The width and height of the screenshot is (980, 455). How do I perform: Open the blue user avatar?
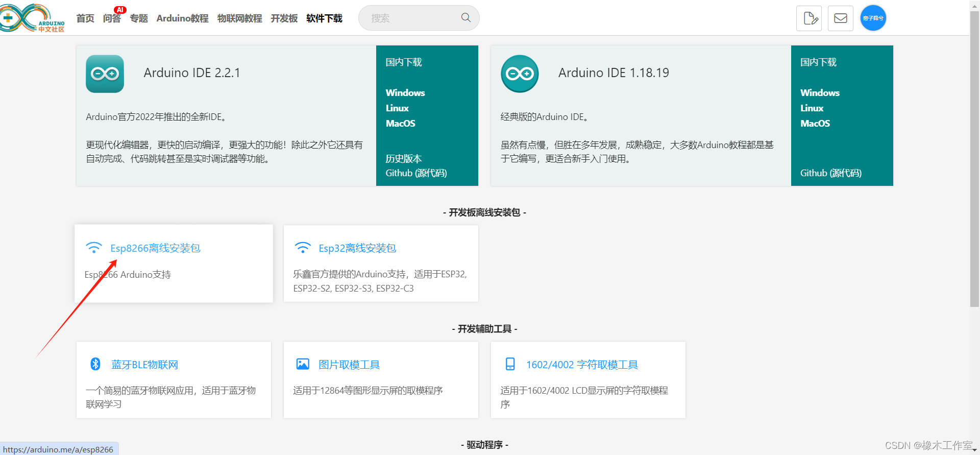pos(873,18)
